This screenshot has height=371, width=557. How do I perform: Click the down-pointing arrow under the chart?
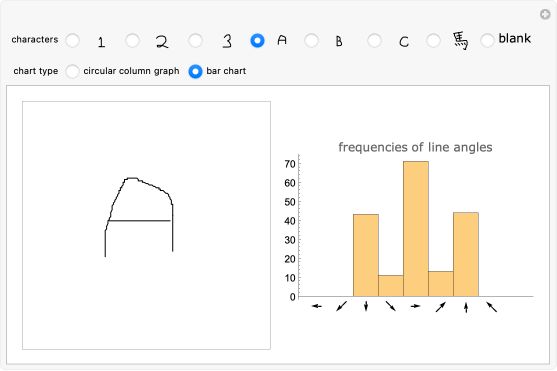[366, 306]
